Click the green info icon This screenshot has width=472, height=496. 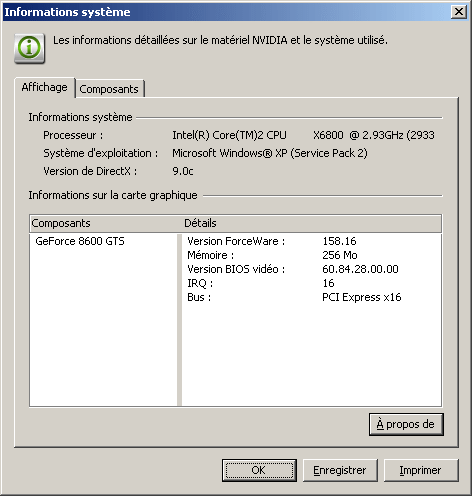point(29,48)
